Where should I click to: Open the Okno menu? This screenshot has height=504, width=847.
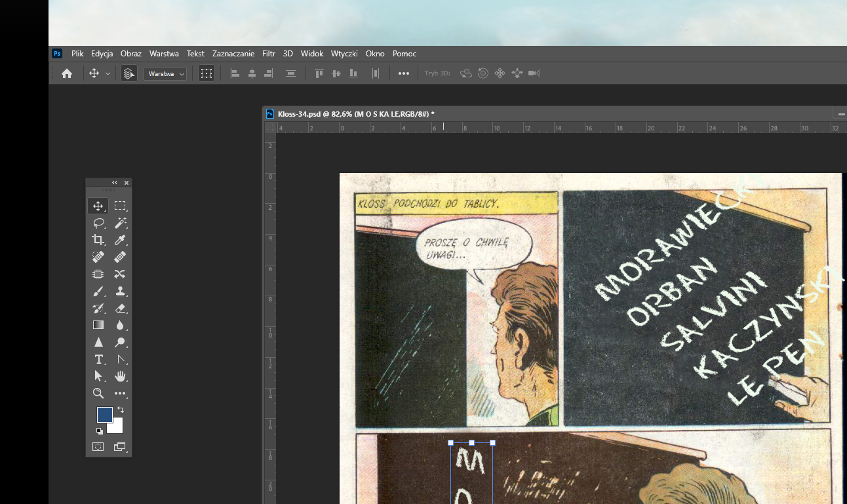(x=375, y=54)
